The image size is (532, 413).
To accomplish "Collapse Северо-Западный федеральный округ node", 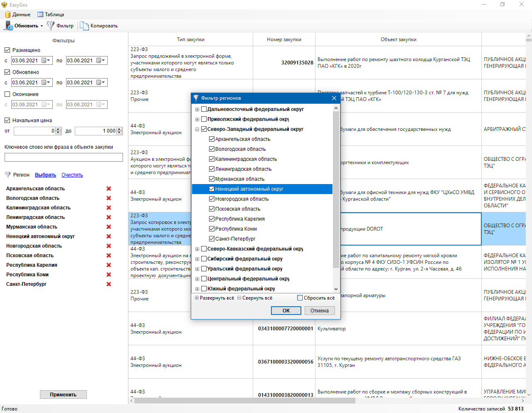I will pyautogui.click(x=197, y=129).
